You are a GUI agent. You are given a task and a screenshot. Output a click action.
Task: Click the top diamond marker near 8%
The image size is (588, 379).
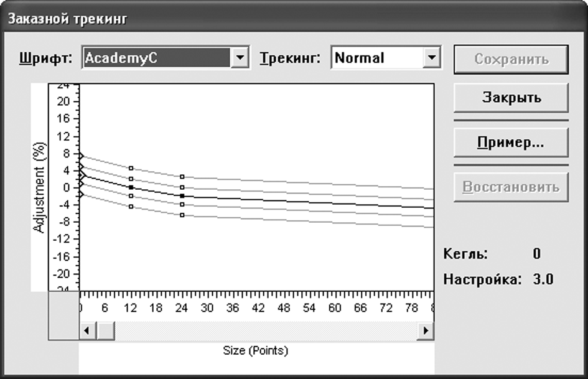[82, 156]
